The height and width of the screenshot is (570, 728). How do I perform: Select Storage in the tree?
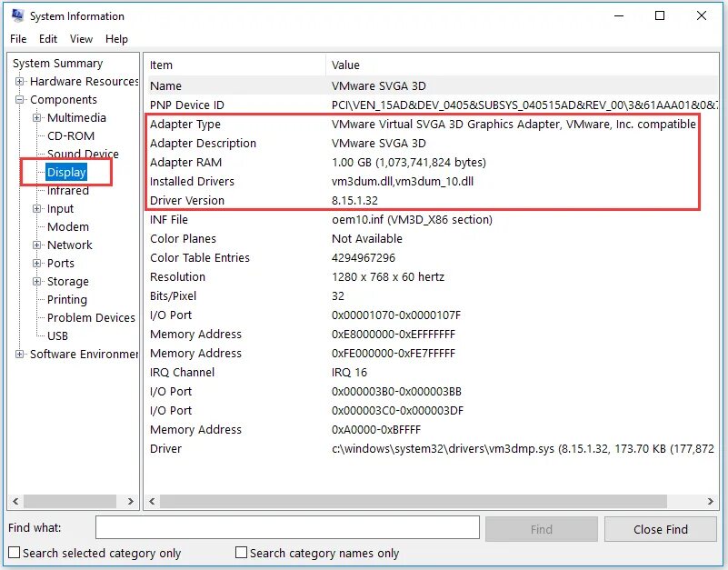point(68,281)
